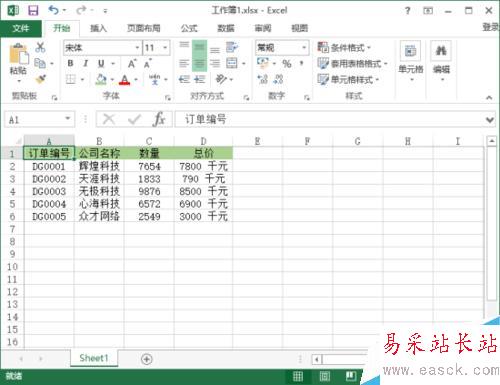The height and width of the screenshot is (385, 500).
Task: Add a new sheet with plus icon
Action: pyautogui.click(x=147, y=359)
